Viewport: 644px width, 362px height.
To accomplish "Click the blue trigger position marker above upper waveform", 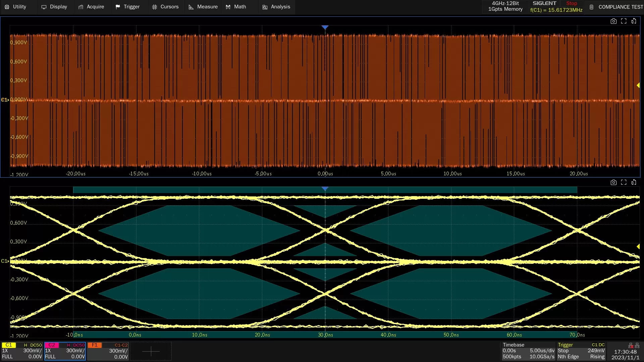I will (325, 27).
